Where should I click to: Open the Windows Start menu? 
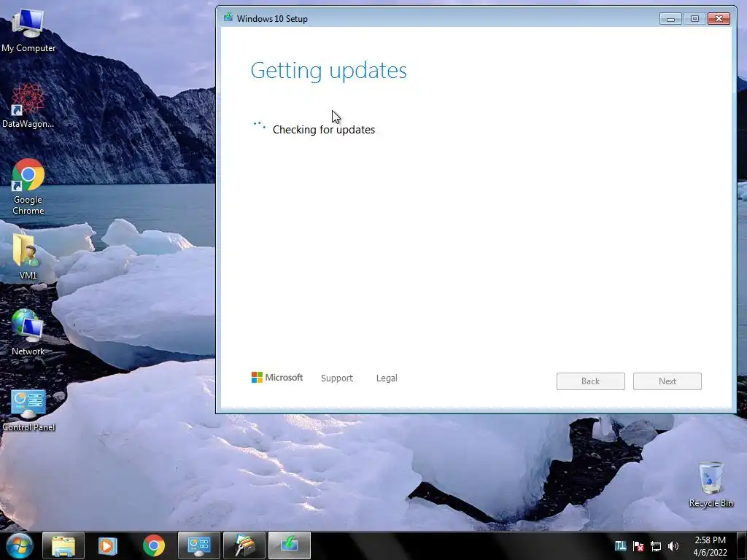click(20, 545)
